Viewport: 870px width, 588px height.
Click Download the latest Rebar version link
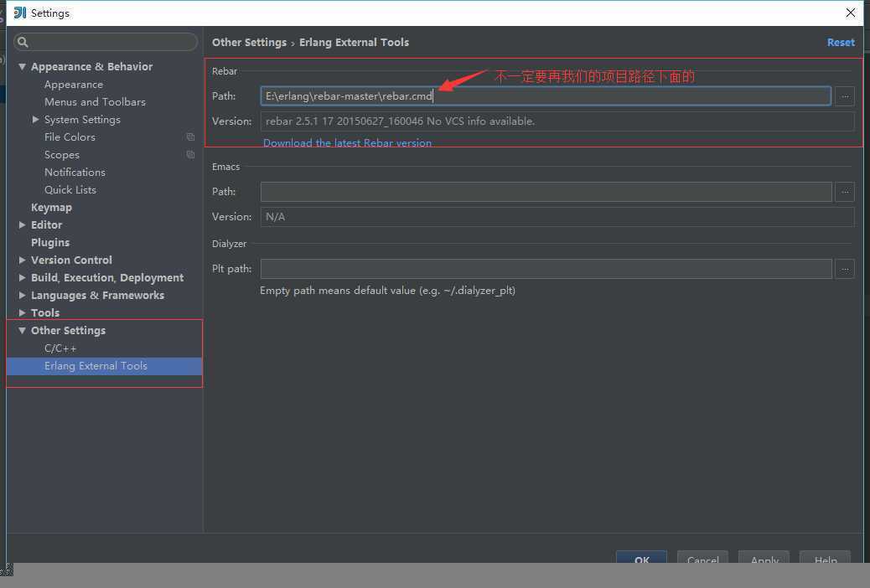[347, 142]
